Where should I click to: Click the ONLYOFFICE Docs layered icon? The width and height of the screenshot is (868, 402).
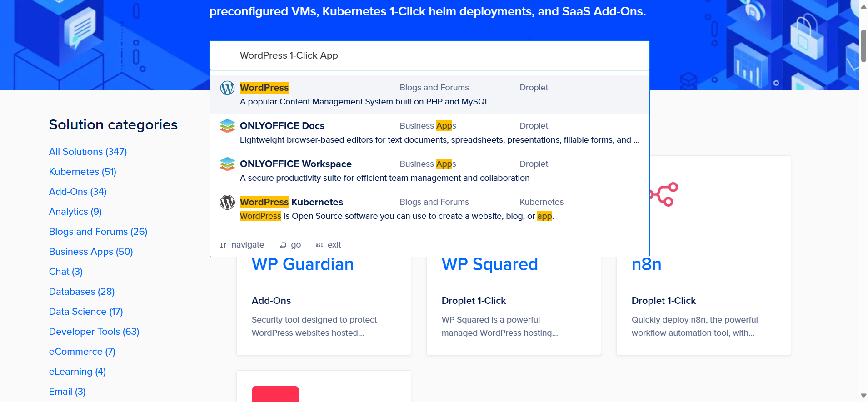227,126
